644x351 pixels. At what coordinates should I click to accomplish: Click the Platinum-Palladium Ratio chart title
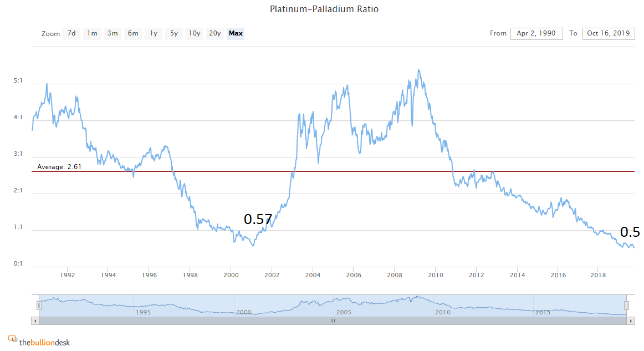coord(324,9)
